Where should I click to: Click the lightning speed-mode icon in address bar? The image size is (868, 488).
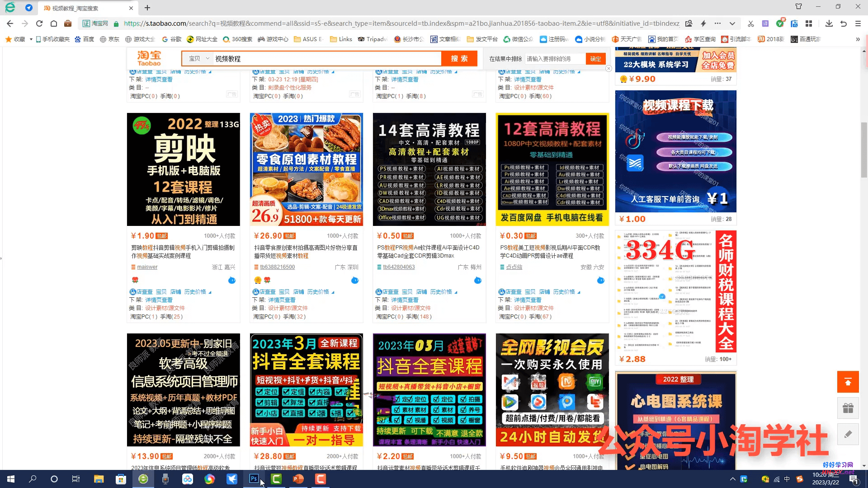click(703, 23)
